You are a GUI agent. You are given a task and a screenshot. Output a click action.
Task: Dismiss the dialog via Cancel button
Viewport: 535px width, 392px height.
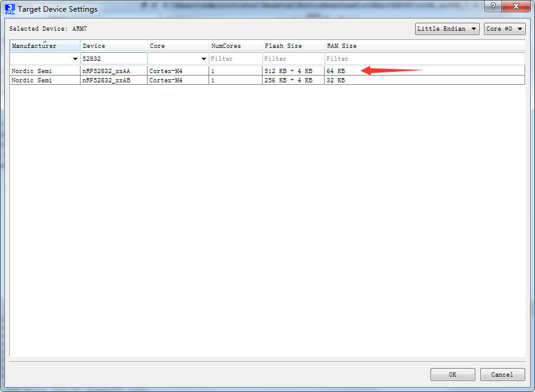tap(502, 374)
